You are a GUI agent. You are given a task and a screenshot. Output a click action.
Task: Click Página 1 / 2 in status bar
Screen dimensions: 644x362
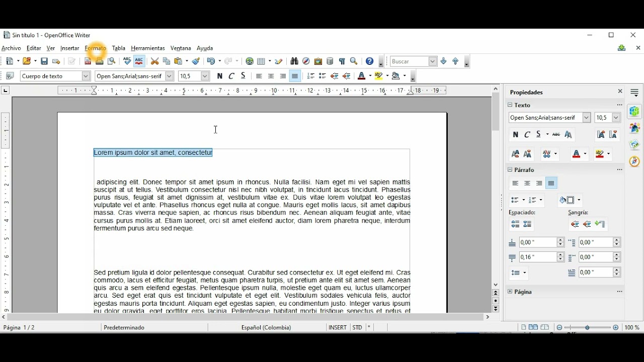click(x=19, y=328)
